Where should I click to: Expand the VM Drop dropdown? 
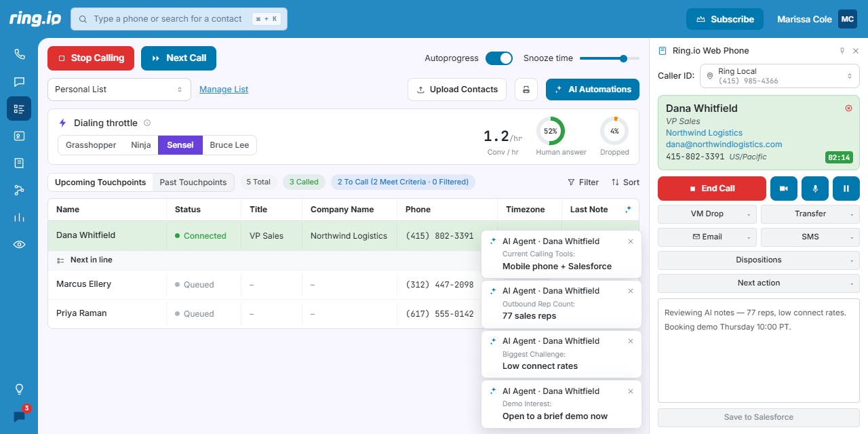707,214
